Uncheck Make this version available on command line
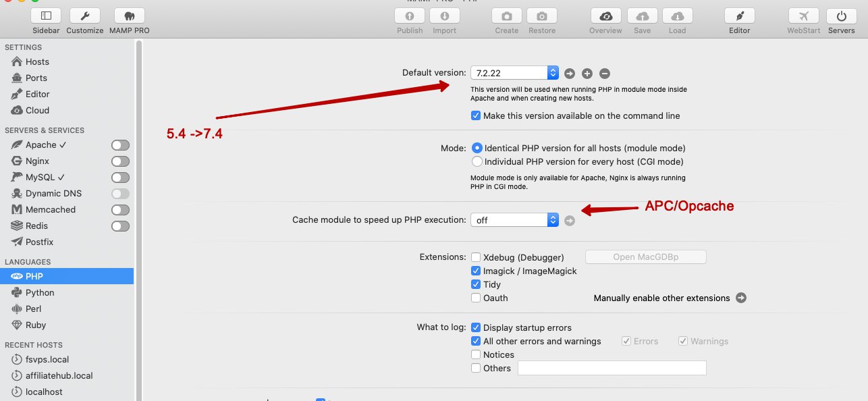The height and width of the screenshot is (401, 868). 476,115
